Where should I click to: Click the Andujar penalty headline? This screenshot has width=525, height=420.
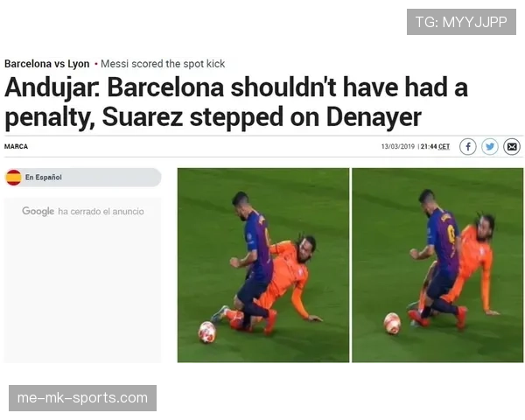(x=236, y=102)
